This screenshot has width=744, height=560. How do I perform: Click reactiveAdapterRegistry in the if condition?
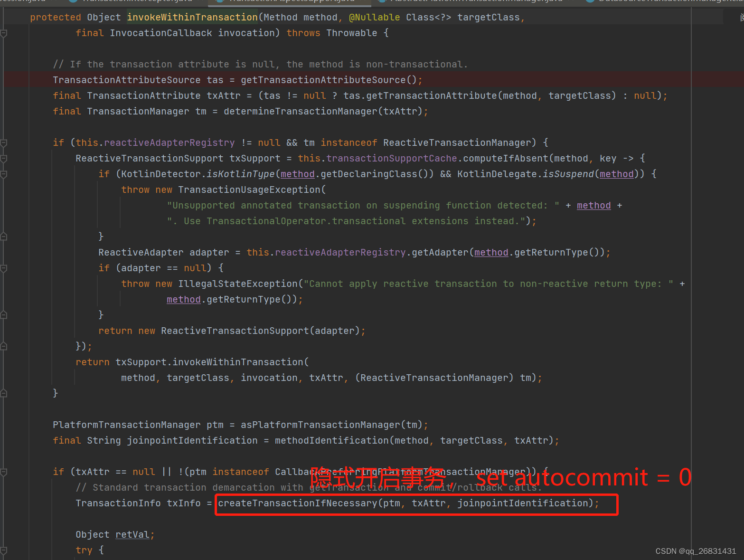click(170, 143)
